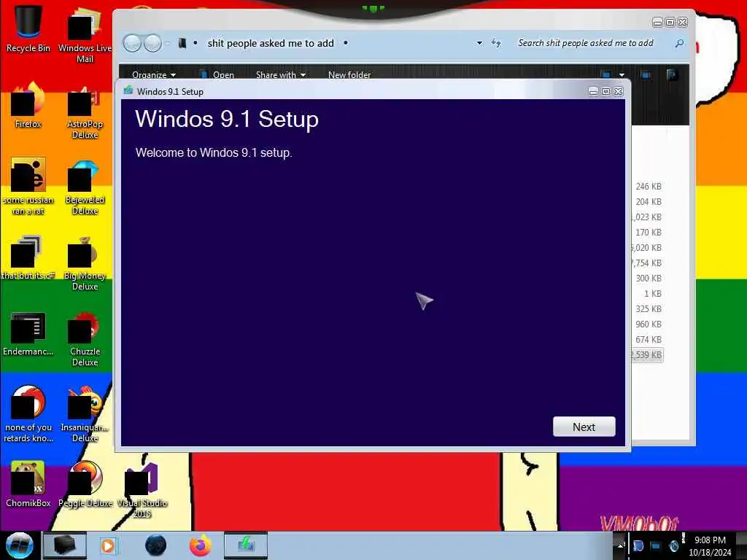The image size is (747, 560).
Task: Open the view options dropdown arrow
Action: (x=622, y=75)
